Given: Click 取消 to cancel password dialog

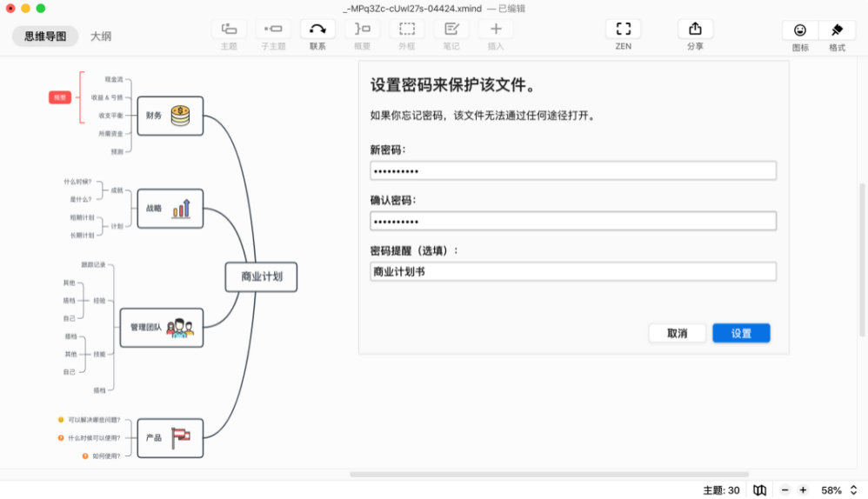Looking at the screenshot, I should tap(677, 333).
